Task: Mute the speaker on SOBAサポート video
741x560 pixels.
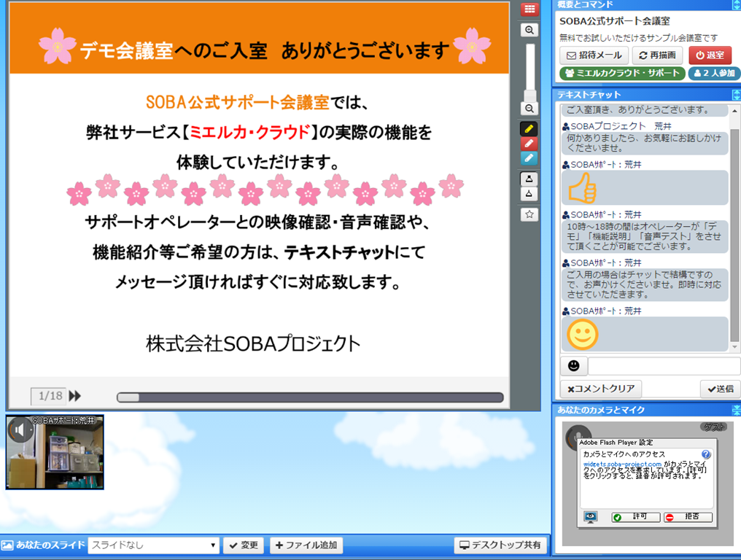Action: pos(20,430)
